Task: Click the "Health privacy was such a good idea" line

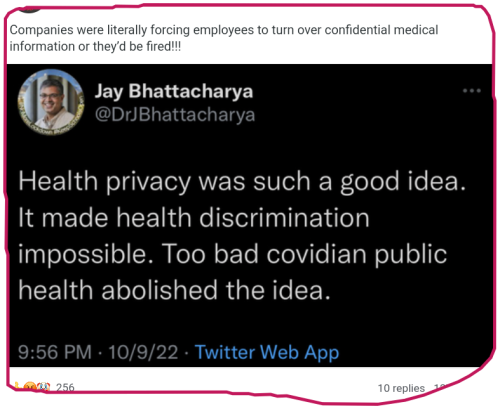Action: point(242,181)
